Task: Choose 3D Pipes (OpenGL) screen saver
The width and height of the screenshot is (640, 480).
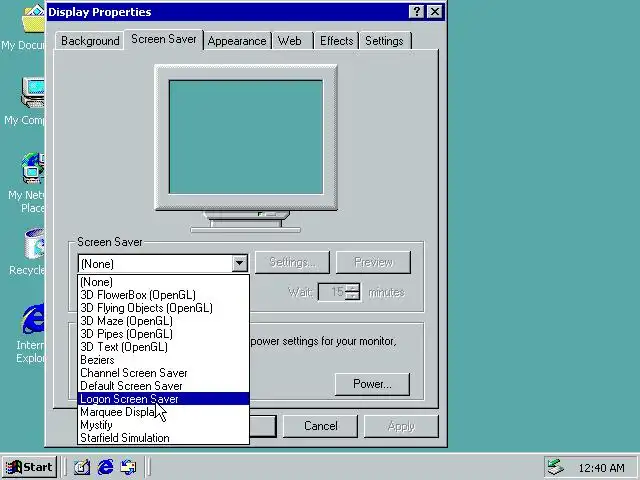Action: click(x=163, y=334)
